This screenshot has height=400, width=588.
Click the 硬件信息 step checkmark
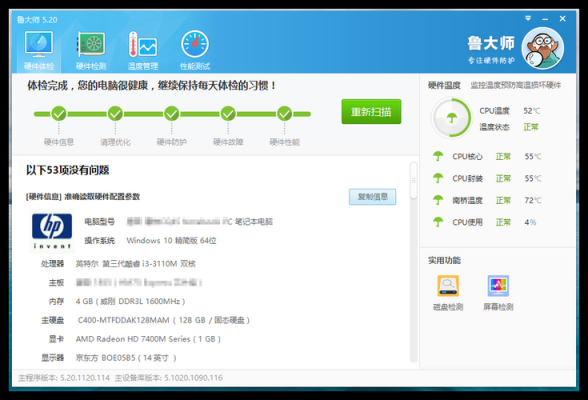tap(59, 113)
